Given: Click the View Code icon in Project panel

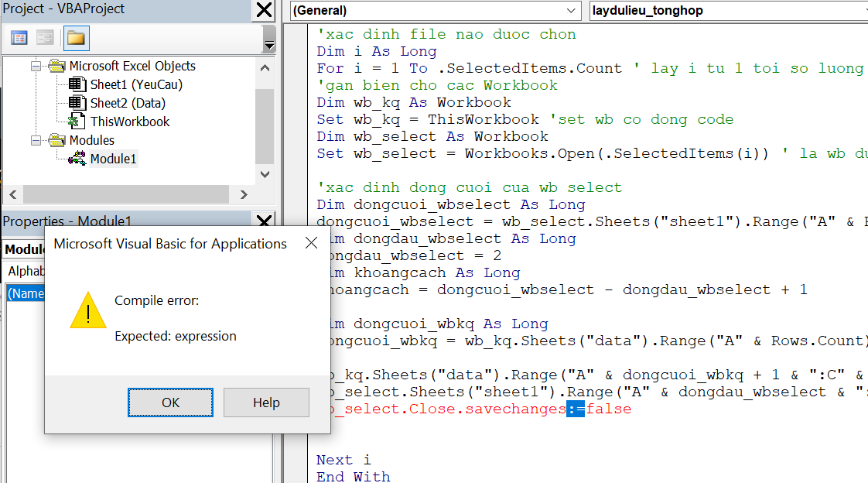Looking at the screenshot, I should click(19, 38).
